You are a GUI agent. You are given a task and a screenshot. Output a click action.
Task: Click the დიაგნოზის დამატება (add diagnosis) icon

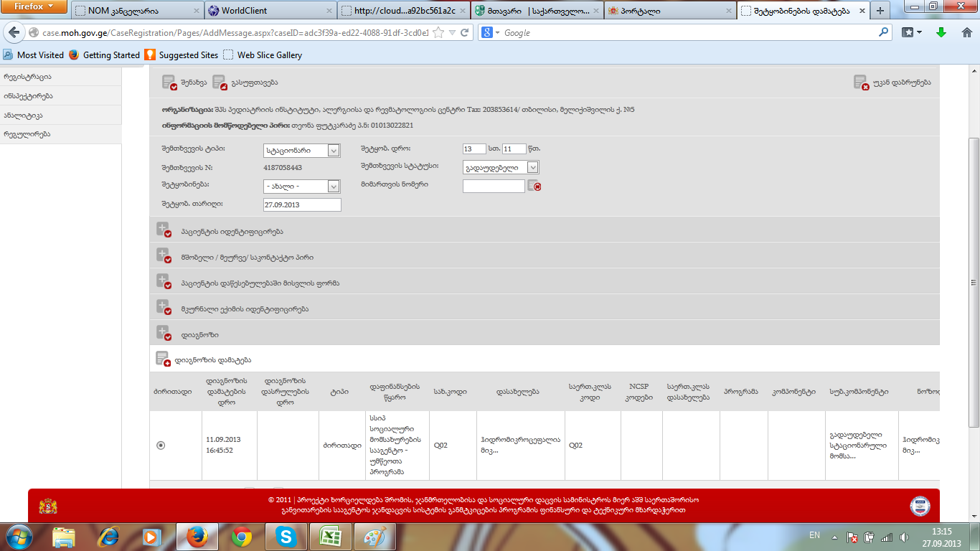[x=163, y=359]
